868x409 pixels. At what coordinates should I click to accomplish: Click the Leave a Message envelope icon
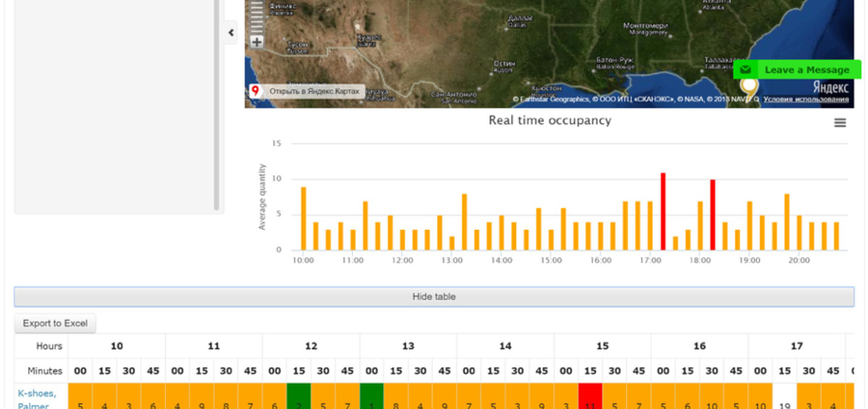click(746, 70)
